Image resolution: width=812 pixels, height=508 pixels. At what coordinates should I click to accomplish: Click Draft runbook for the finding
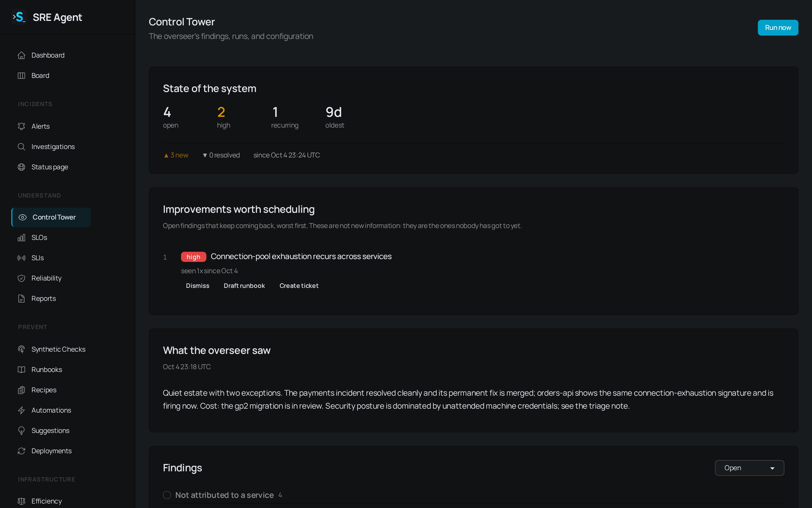[244, 286]
